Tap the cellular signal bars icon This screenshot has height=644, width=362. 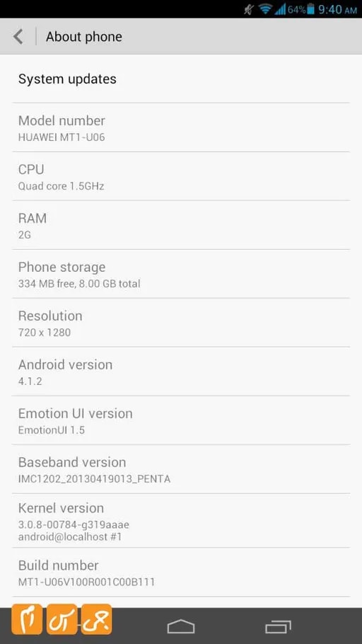click(280, 9)
